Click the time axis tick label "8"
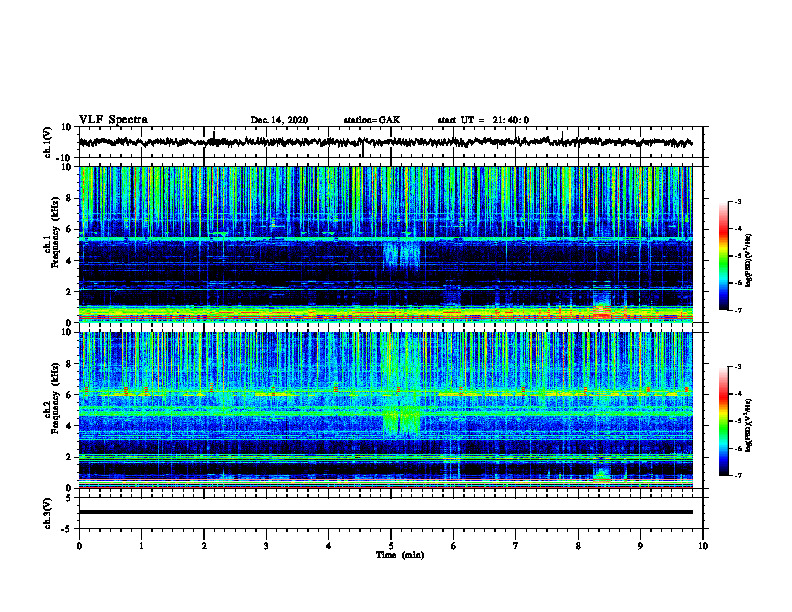This screenshot has height=612, width=792. click(578, 546)
